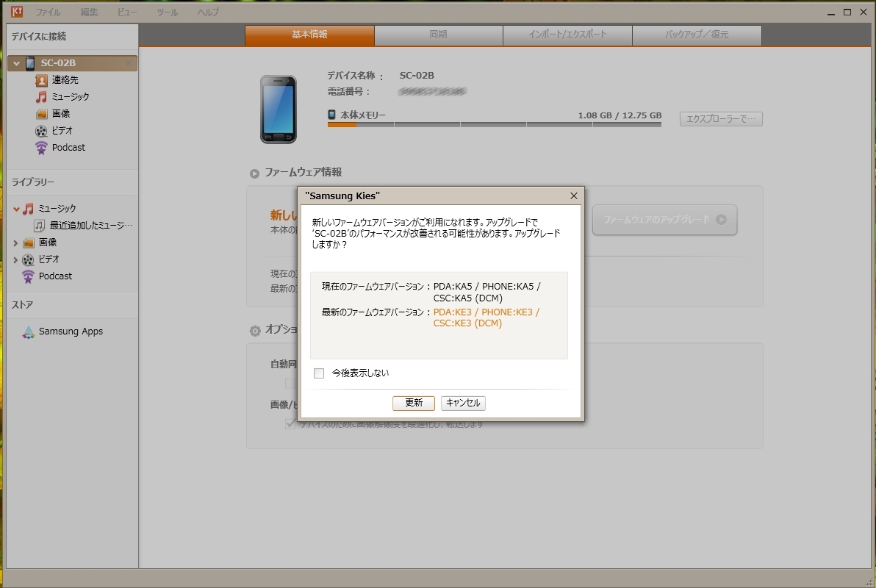Click the library ビデオ reel icon
876x588 pixels.
click(x=29, y=259)
